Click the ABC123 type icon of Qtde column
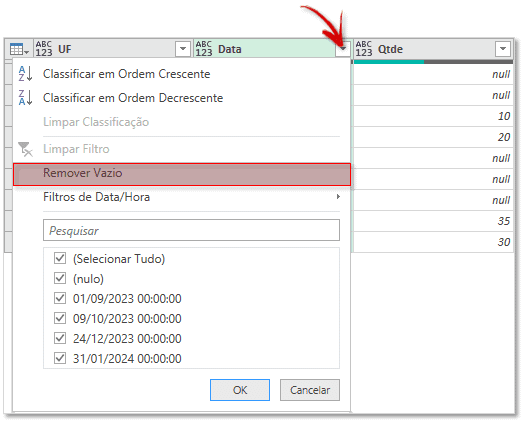The width and height of the screenshot is (524, 423). [364, 49]
